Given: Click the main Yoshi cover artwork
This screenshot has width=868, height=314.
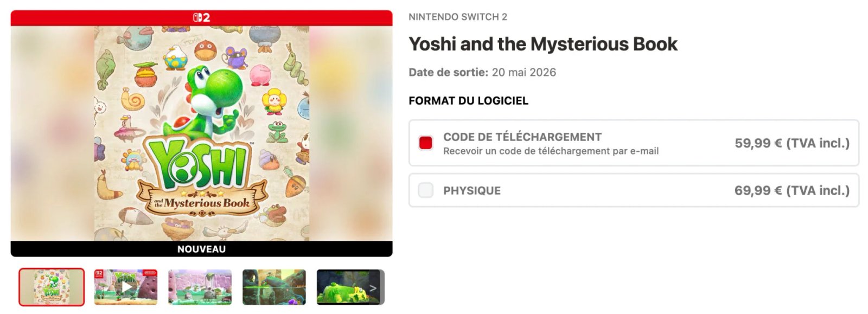Looking at the screenshot, I should (x=201, y=133).
